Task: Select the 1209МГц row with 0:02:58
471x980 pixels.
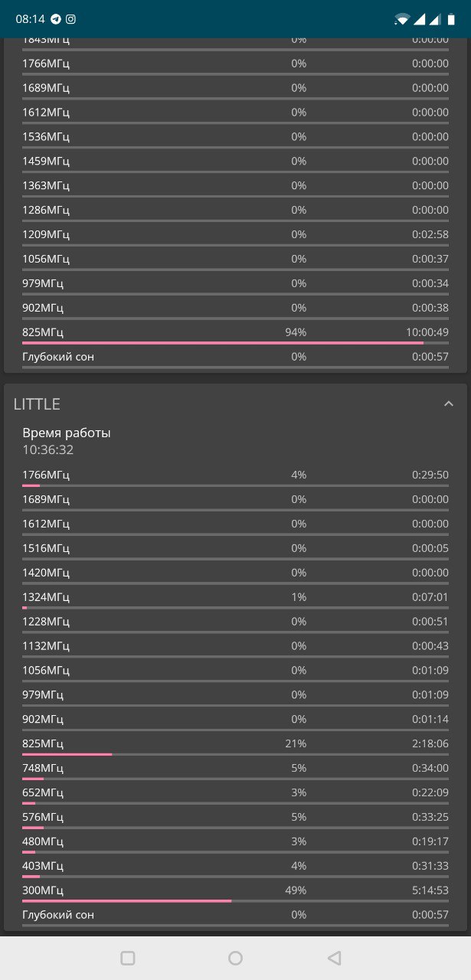Action: tap(235, 236)
